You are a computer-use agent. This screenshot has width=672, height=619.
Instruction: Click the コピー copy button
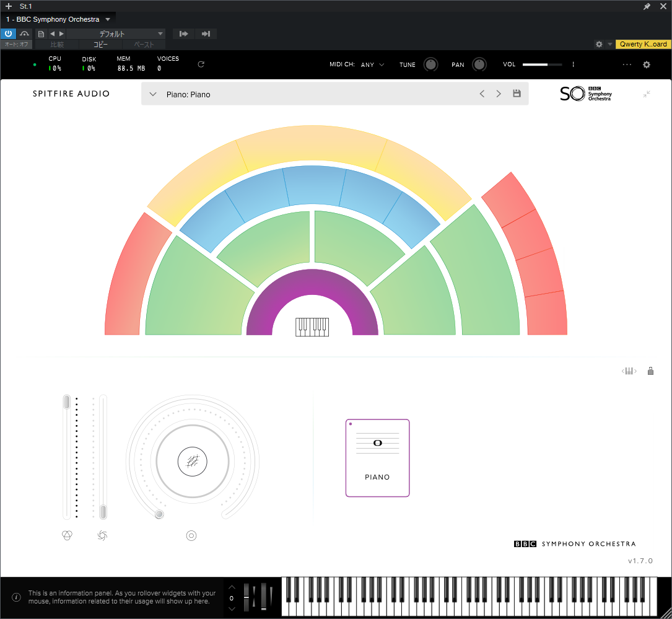101,44
